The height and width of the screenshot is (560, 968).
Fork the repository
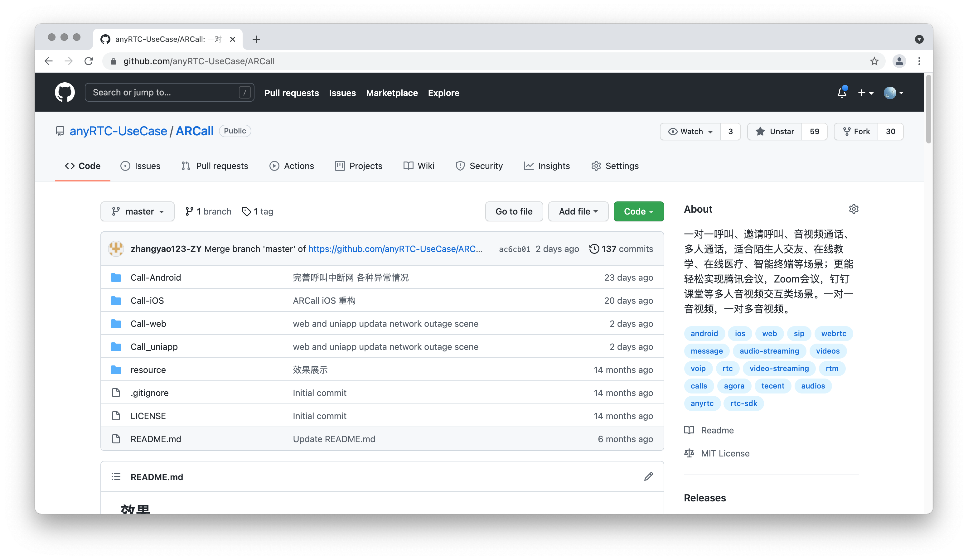click(856, 131)
